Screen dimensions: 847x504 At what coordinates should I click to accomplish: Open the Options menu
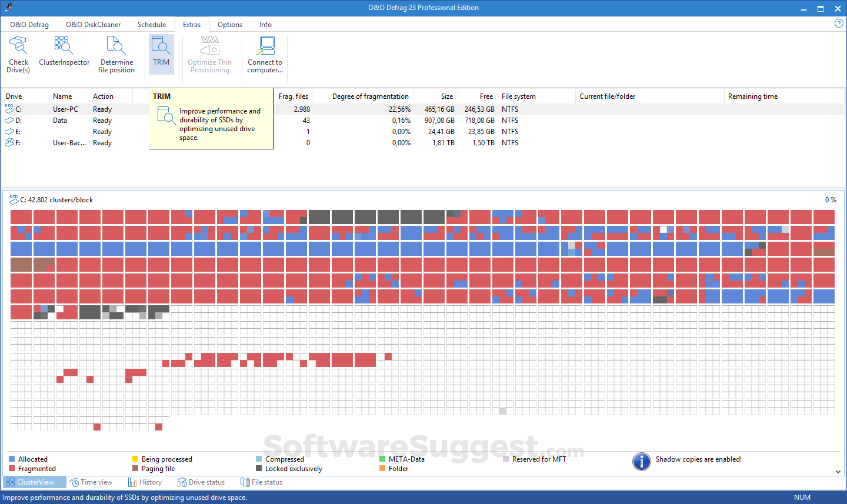(x=229, y=24)
